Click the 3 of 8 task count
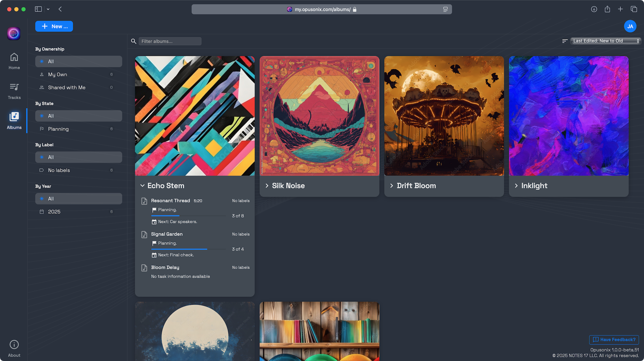 click(238, 216)
